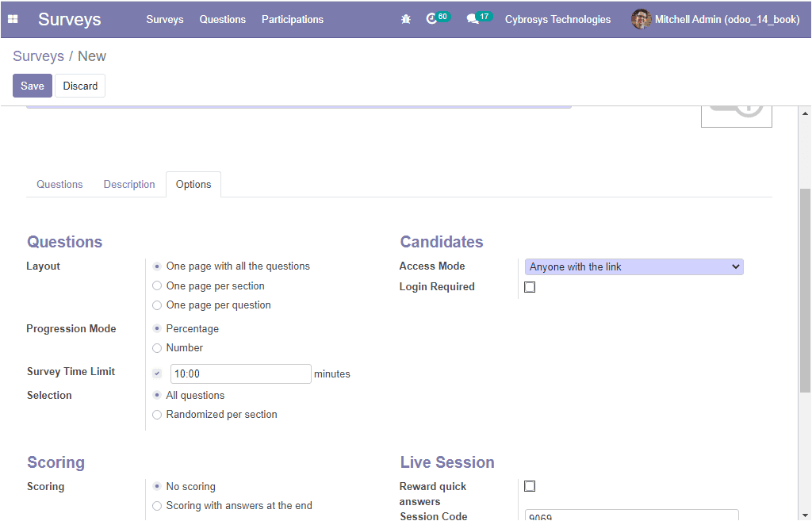812x521 pixels.
Task: Go back via Surveys breadcrumb
Action: pos(38,56)
